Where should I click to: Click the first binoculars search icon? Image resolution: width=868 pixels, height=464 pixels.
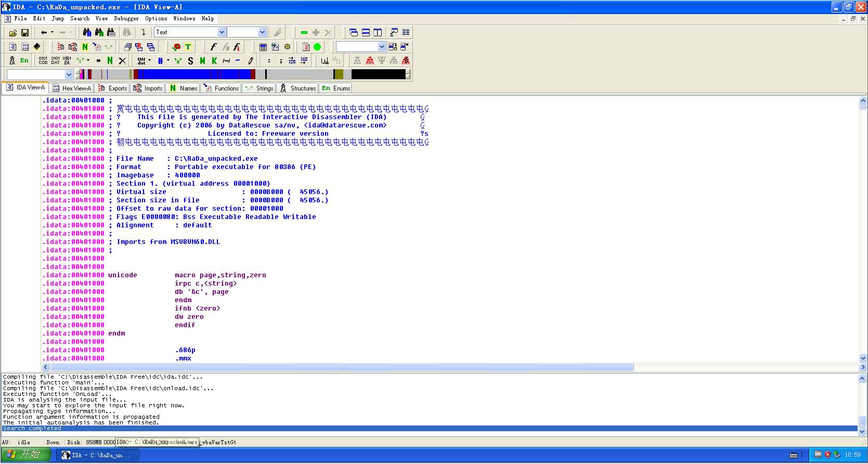pyautogui.click(x=87, y=32)
